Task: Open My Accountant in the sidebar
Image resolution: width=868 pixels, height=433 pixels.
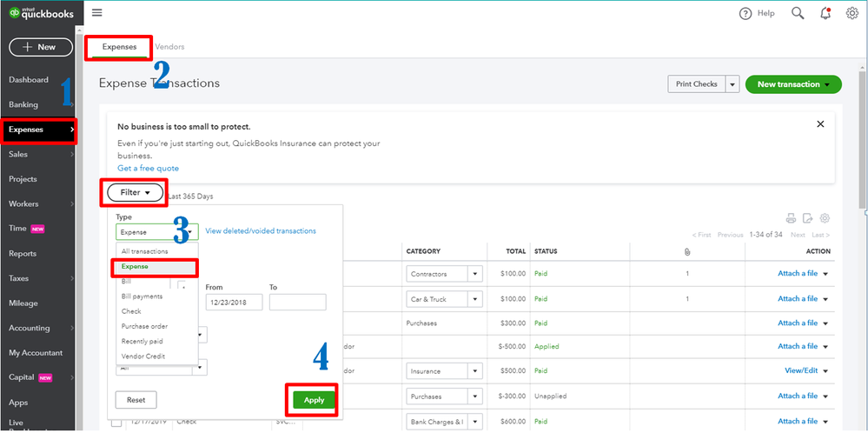Action: 36,353
